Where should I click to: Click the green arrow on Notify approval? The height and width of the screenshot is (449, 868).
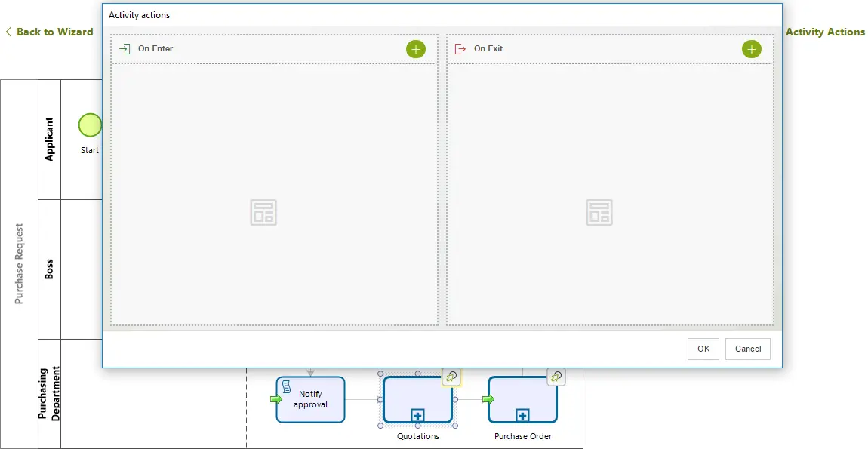tap(275, 399)
